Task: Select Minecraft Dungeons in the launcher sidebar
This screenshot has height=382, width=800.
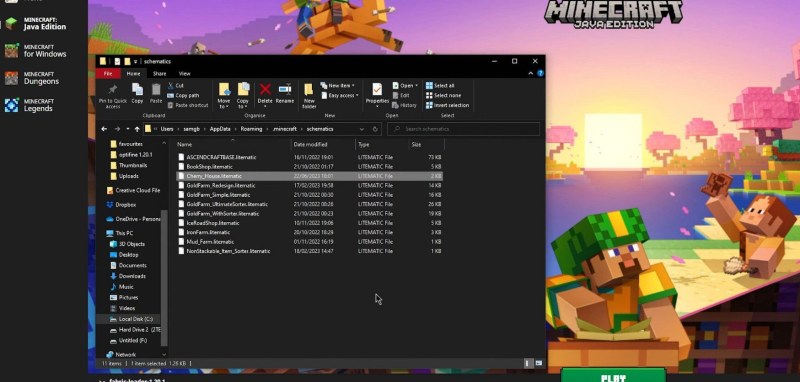Action: tap(33, 78)
